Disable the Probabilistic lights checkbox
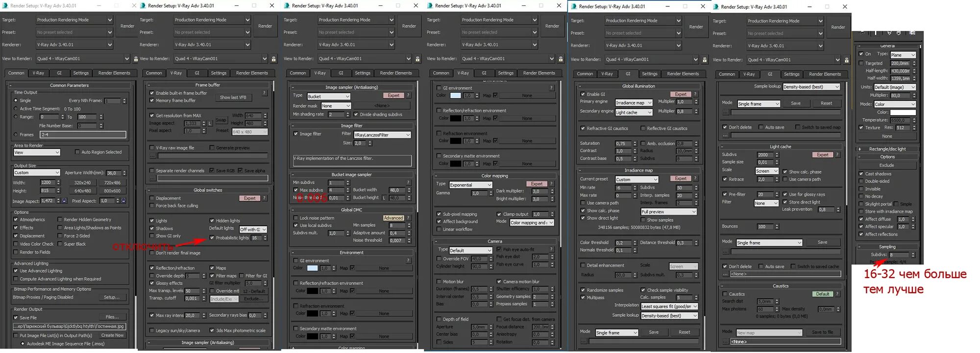Screen dimensions: 980x353 [x=212, y=238]
